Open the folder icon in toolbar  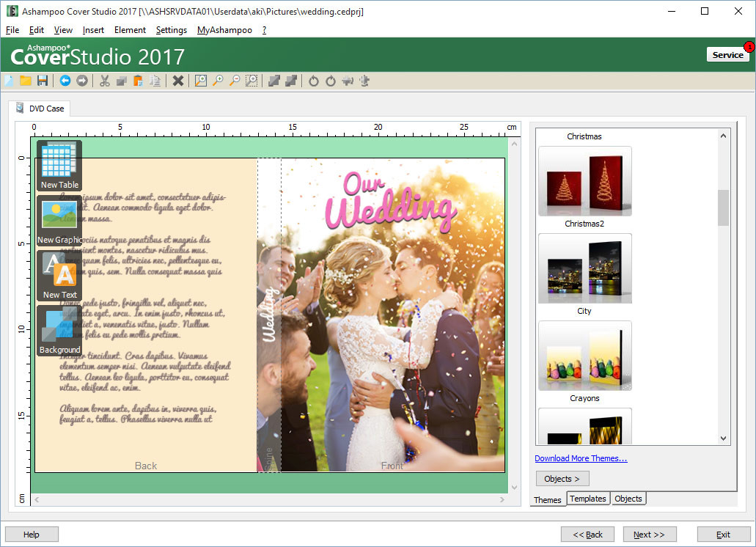pos(26,81)
